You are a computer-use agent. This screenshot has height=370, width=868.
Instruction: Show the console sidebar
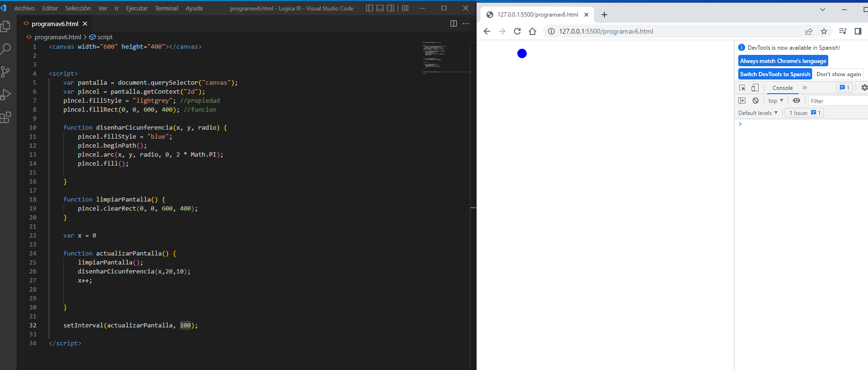[x=742, y=101]
